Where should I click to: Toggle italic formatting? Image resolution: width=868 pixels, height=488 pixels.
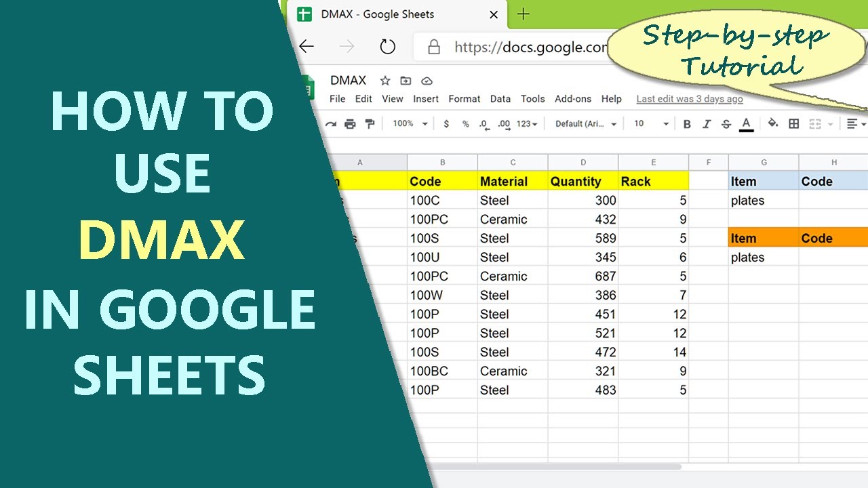(x=707, y=124)
